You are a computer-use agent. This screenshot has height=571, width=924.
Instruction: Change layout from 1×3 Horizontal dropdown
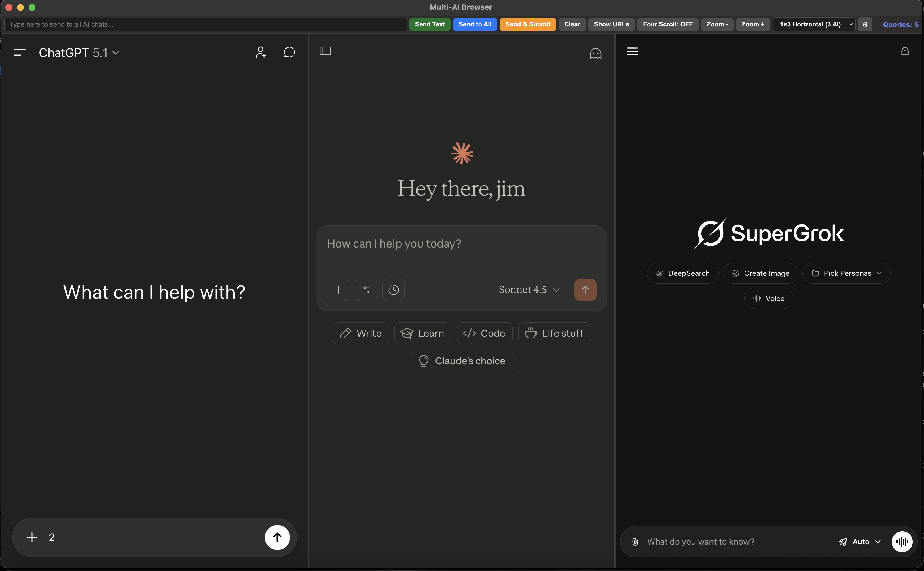coord(814,24)
